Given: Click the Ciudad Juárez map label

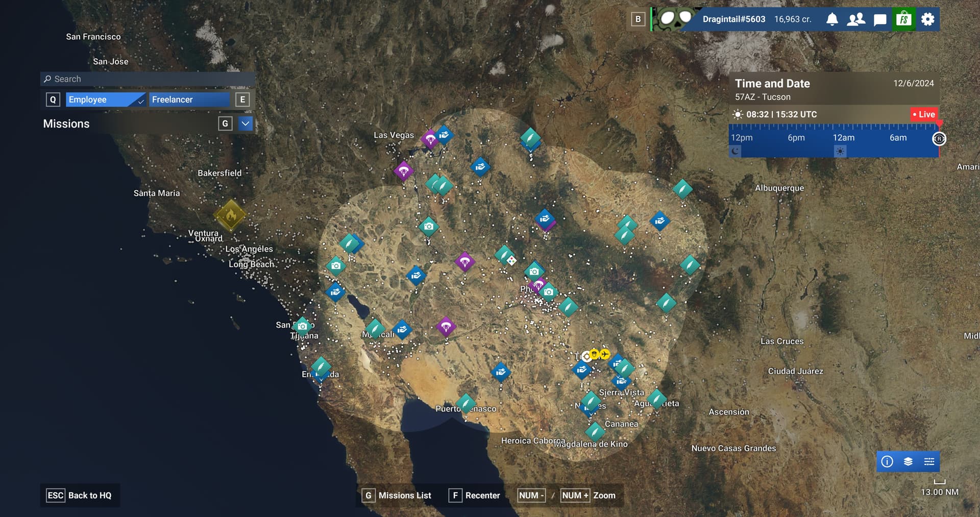Looking at the screenshot, I should pos(795,371).
